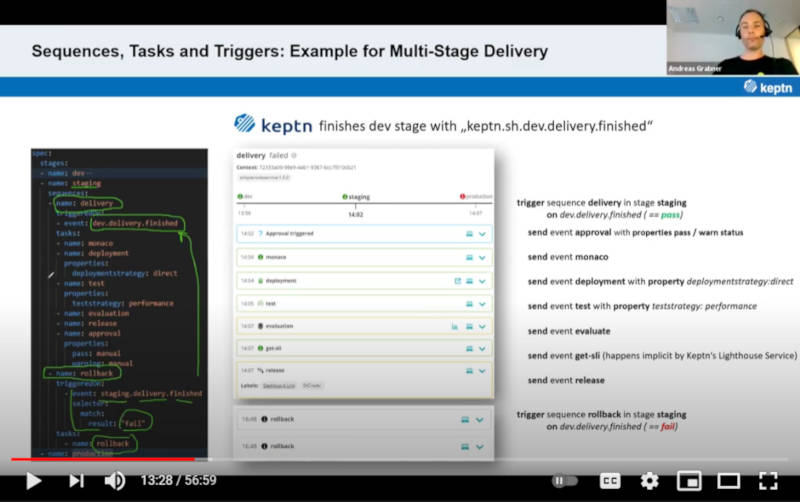Expand the get-sli task chevron
Viewport: 800px width, 502px height.
[x=482, y=349]
